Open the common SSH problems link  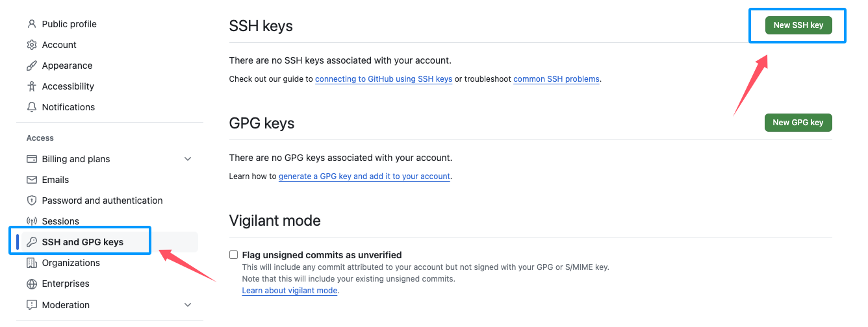click(x=556, y=79)
